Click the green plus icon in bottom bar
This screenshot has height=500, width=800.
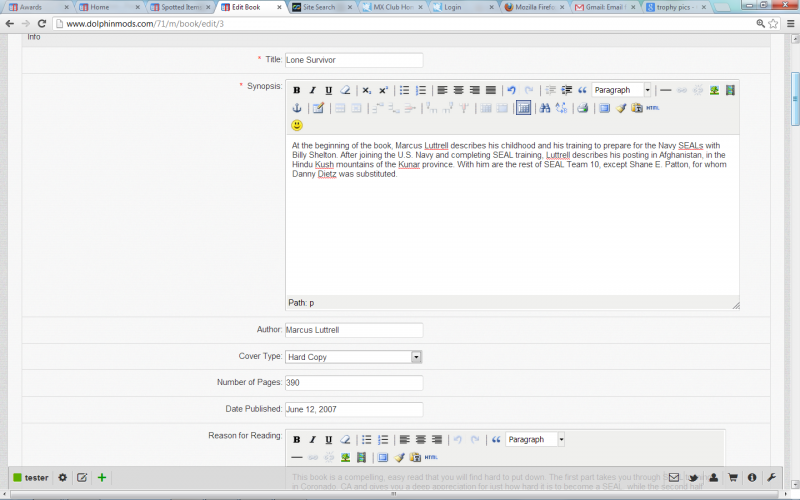click(102, 478)
